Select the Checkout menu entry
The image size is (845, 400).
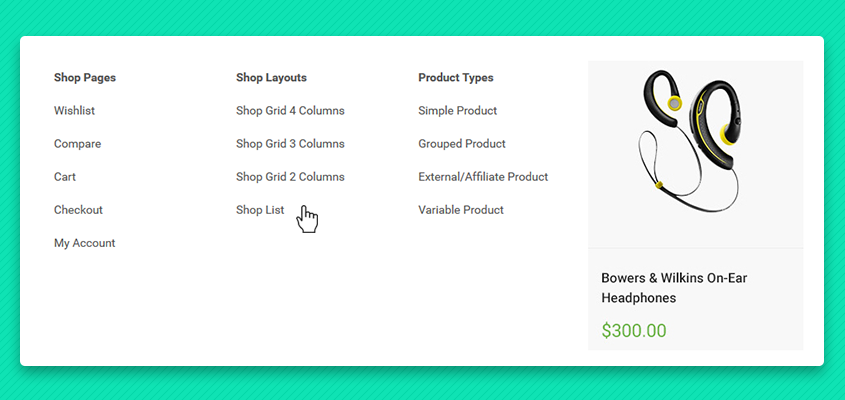coord(78,210)
